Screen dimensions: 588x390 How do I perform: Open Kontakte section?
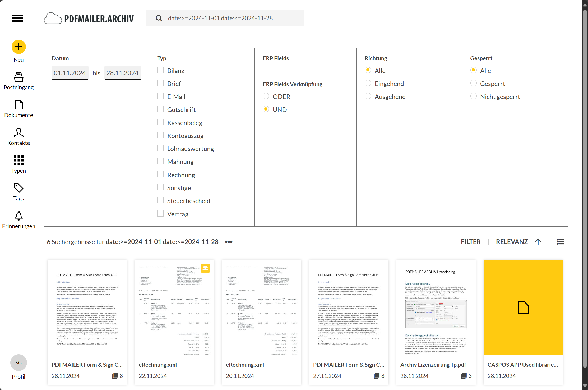[x=18, y=137]
